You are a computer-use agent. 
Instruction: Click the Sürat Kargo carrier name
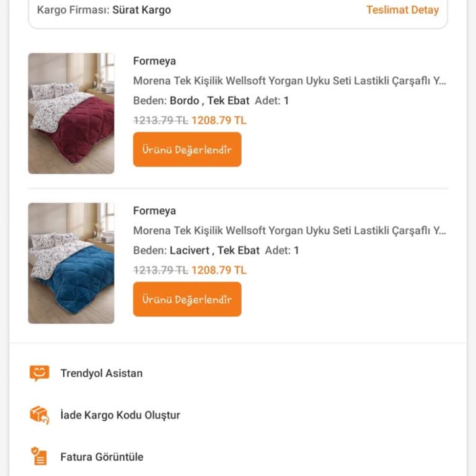click(x=141, y=10)
